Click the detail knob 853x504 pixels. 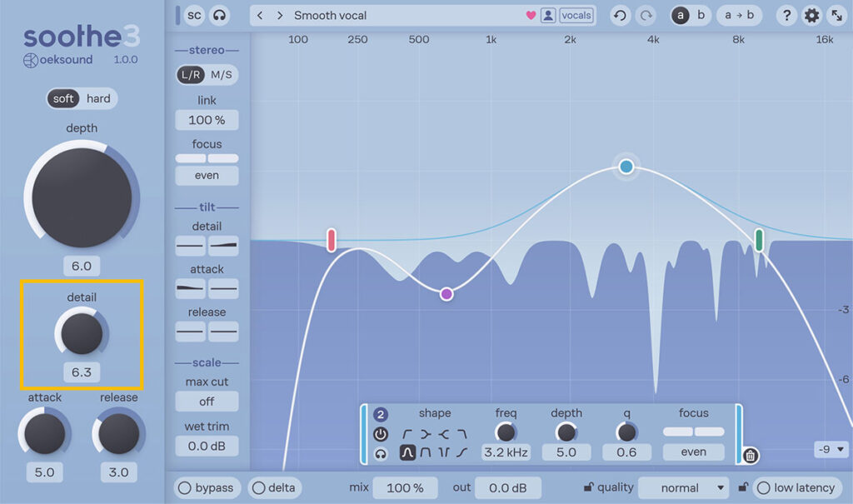coord(82,333)
